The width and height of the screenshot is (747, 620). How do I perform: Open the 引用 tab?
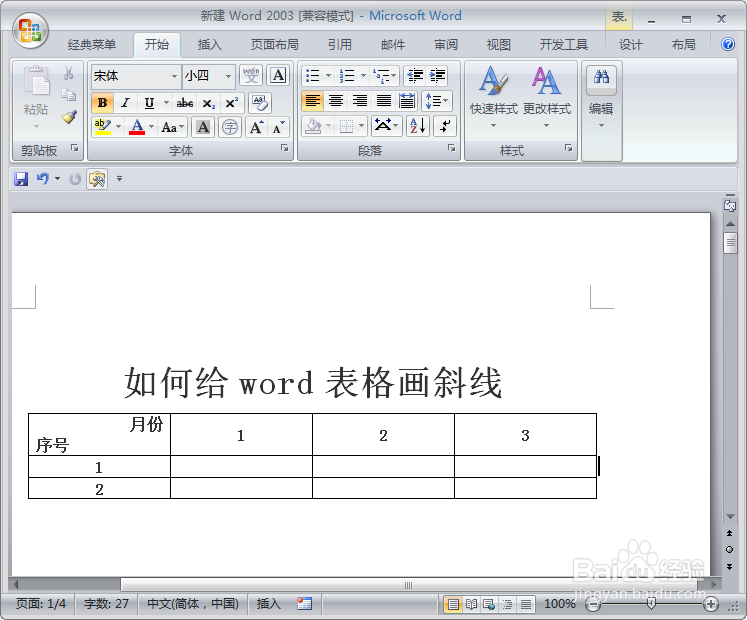click(340, 45)
